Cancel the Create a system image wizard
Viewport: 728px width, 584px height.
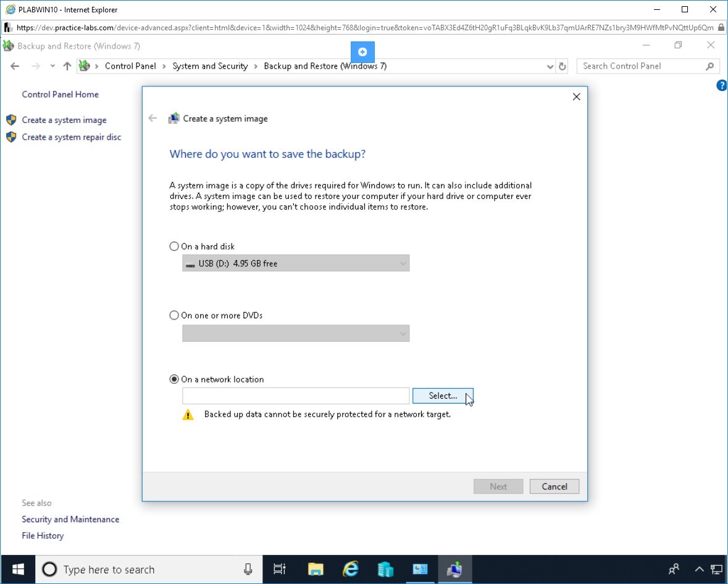(554, 486)
